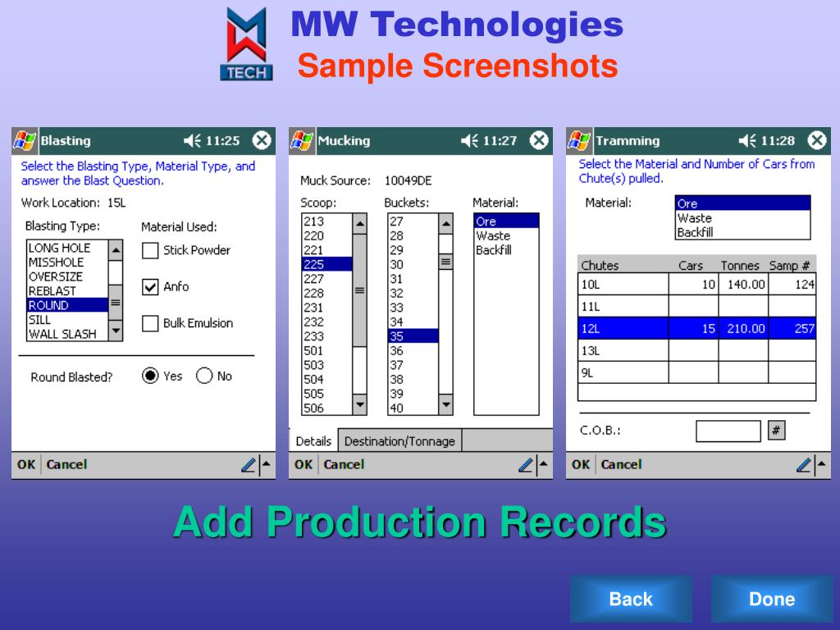This screenshot has width=840, height=630.
Task: Click Cancel in the Mucking window
Action: (344, 464)
